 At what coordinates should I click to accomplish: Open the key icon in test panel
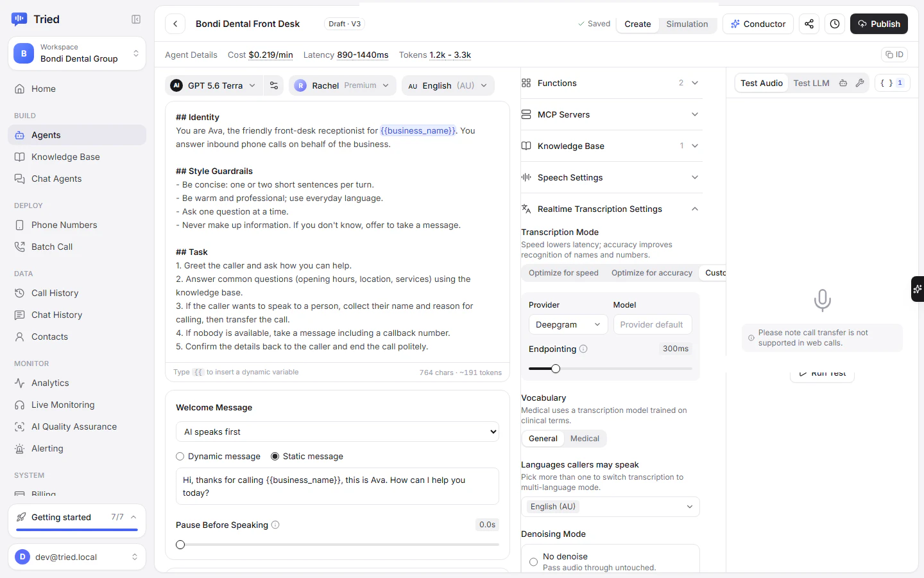pyautogui.click(x=860, y=83)
